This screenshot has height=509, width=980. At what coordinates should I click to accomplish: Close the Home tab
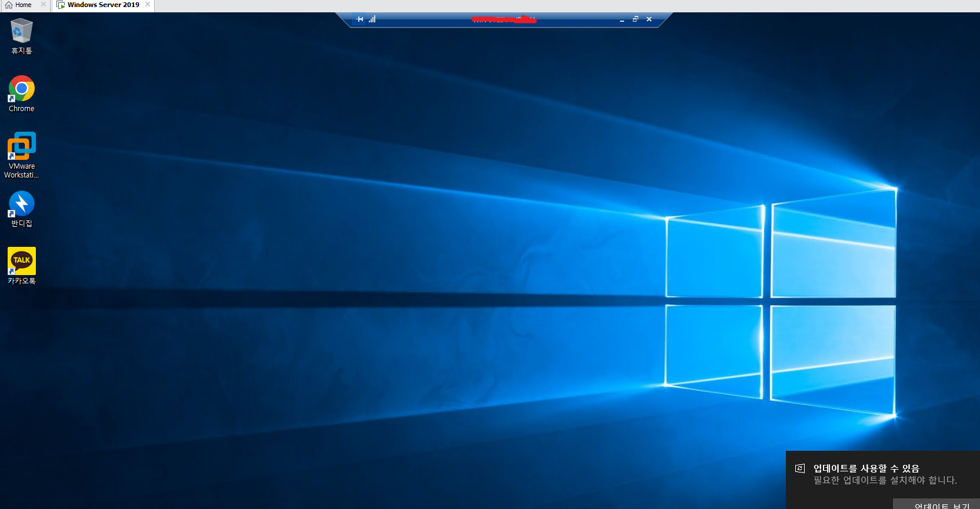(44, 5)
